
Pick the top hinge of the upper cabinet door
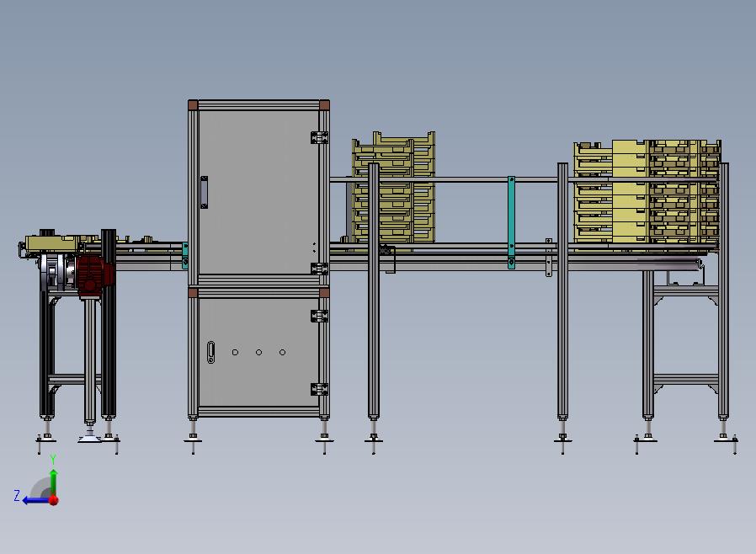click(320, 137)
